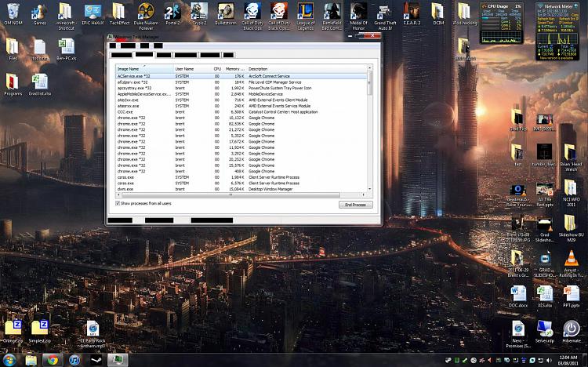Screen dimensions: 588x367
Task: Open XLS.xlsx spreadsheet icon
Action: click(545, 296)
